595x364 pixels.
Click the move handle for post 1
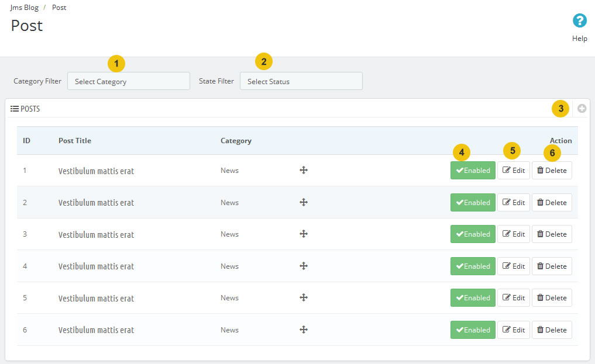tap(304, 170)
